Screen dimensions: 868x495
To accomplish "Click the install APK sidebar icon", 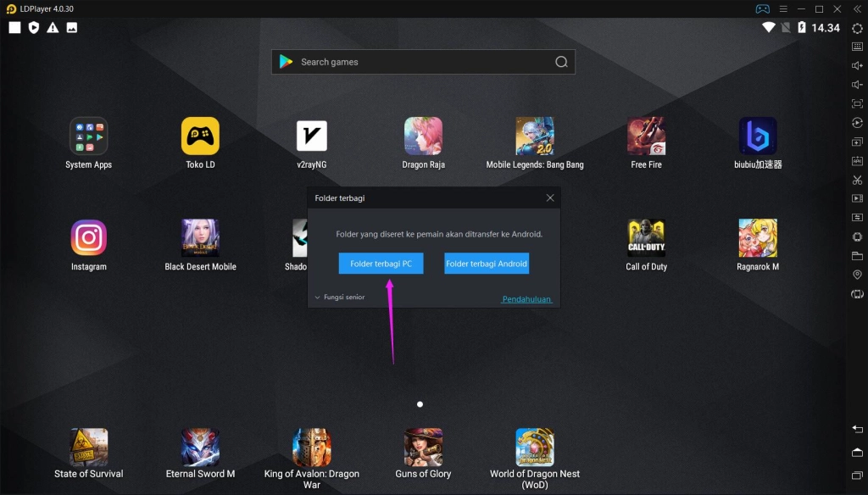I will point(857,160).
